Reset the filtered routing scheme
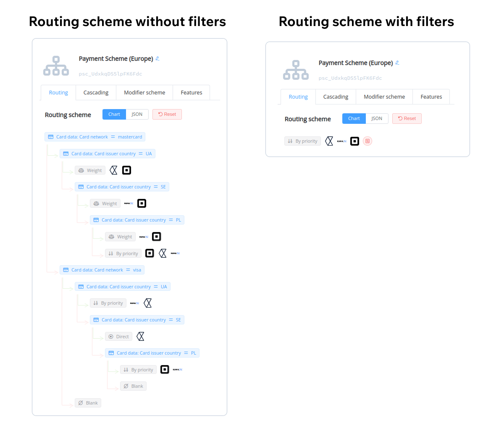 point(407,118)
